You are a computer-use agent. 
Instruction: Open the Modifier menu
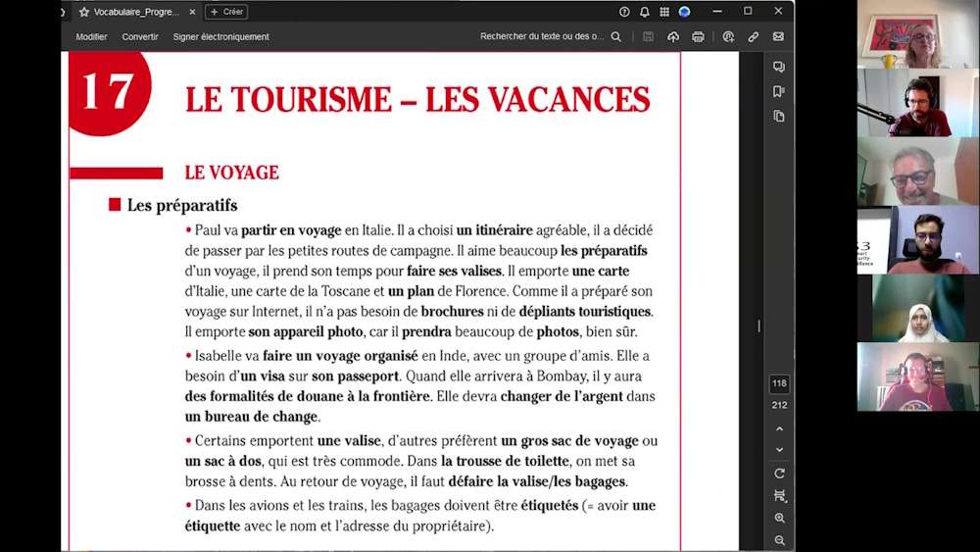click(91, 37)
